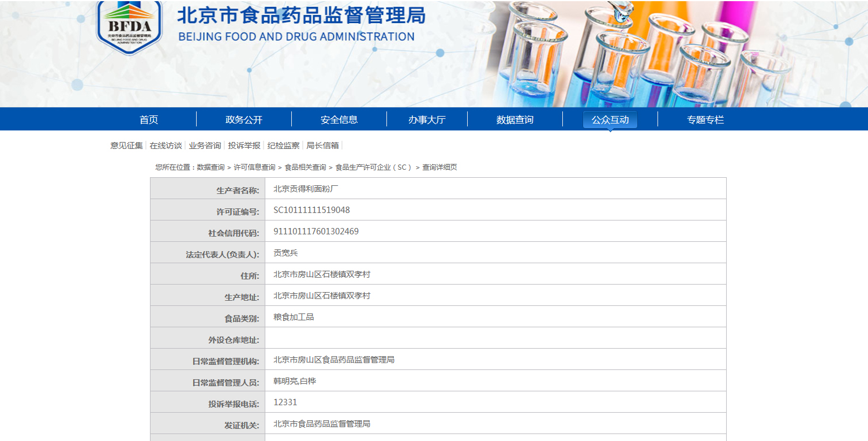The height and width of the screenshot is (441, 868).
Task: Select 数据查询 in the navigation bar
Action: (x=515, y=119)
